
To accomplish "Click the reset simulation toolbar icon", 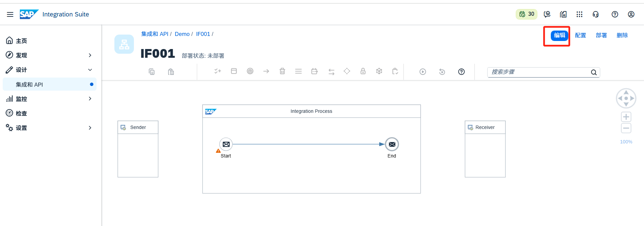I will [x=442, y=72].
